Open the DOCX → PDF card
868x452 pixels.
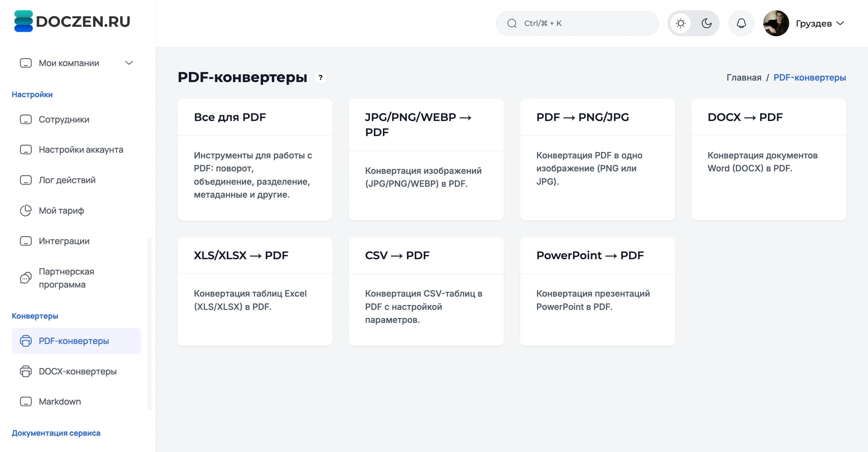point(768,160)
